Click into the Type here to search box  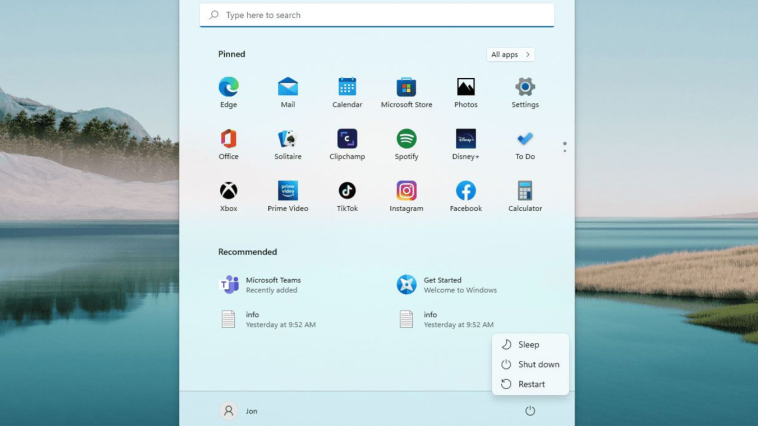[x=377, y=15]
